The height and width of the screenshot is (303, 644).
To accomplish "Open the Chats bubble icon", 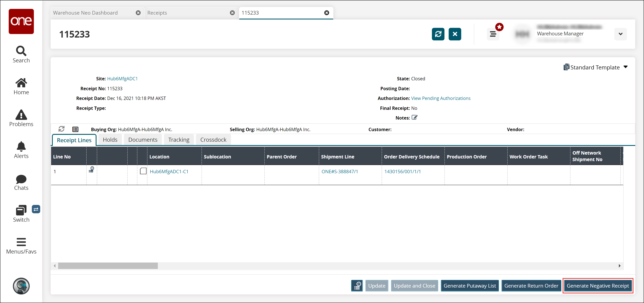I will click(21, 179).
